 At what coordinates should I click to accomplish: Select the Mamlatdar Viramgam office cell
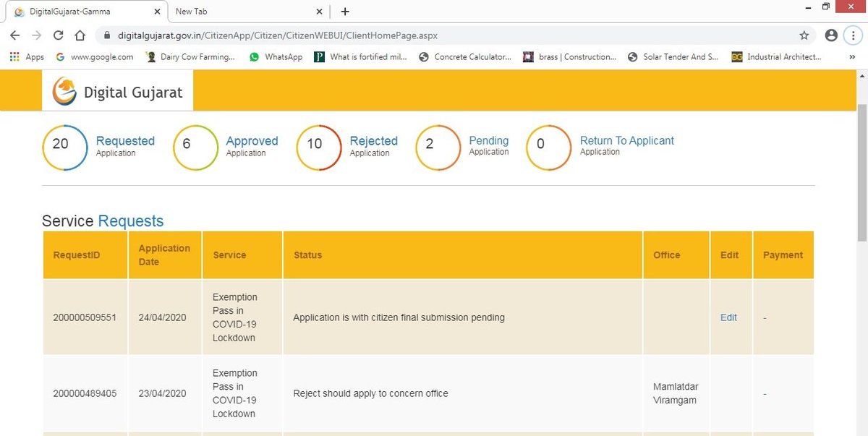tap(676, 393)
